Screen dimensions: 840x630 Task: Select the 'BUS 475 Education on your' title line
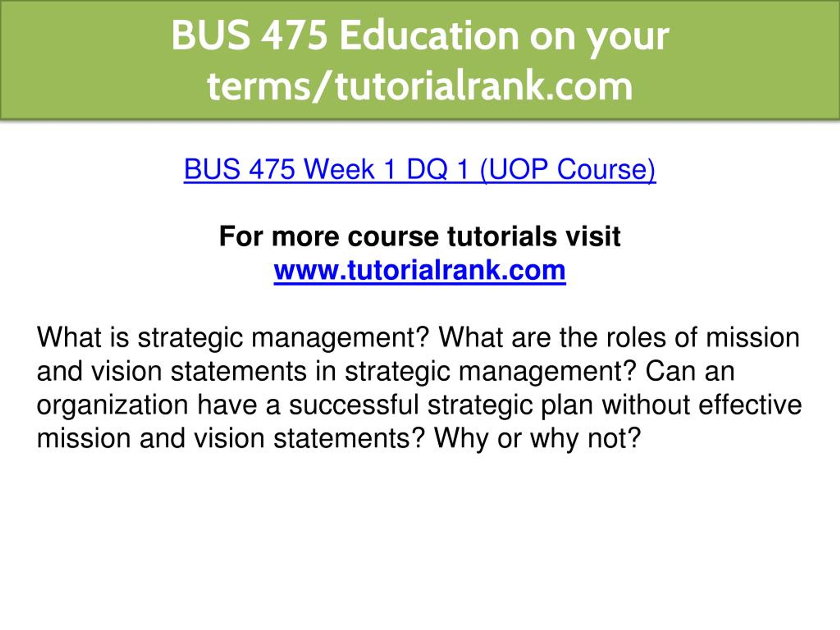tap(420, 36)
